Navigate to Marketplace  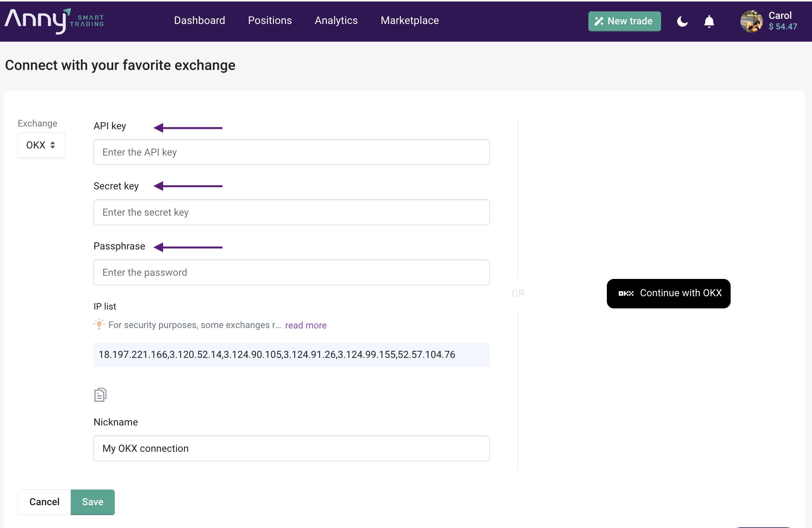410,20
